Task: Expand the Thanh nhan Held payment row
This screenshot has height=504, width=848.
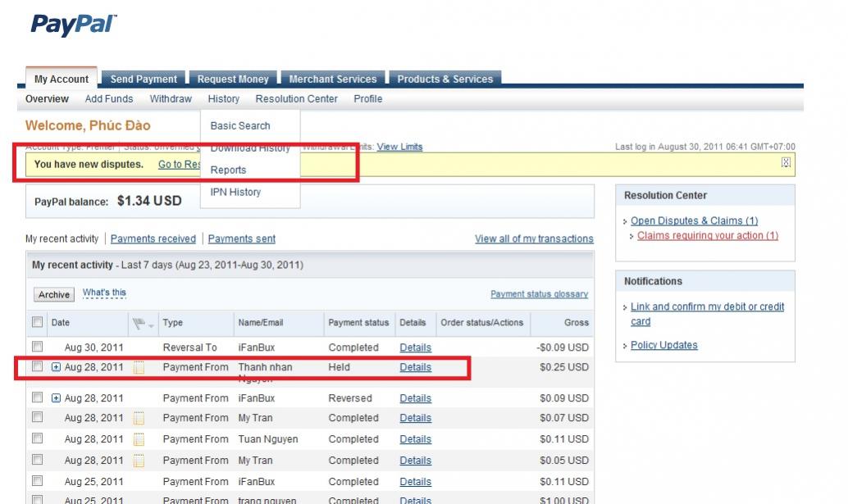Action: tap(56, 367)
